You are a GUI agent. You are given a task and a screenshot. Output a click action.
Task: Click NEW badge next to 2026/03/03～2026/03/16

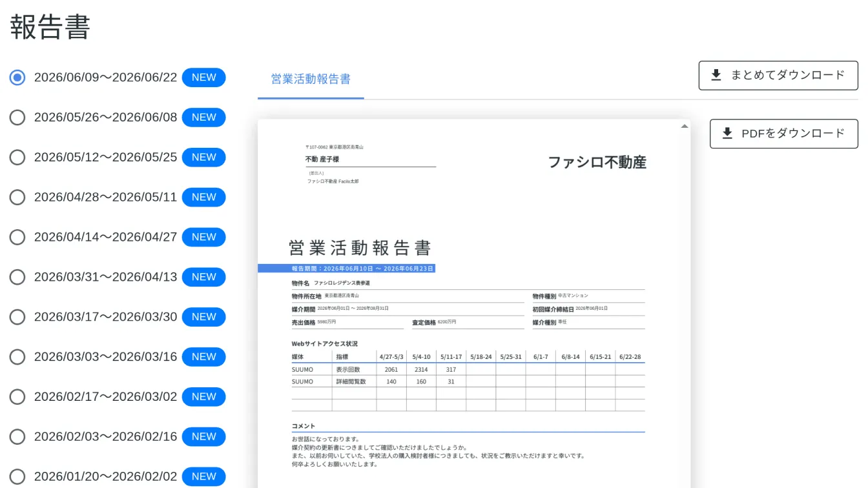(x=203, y=357)
